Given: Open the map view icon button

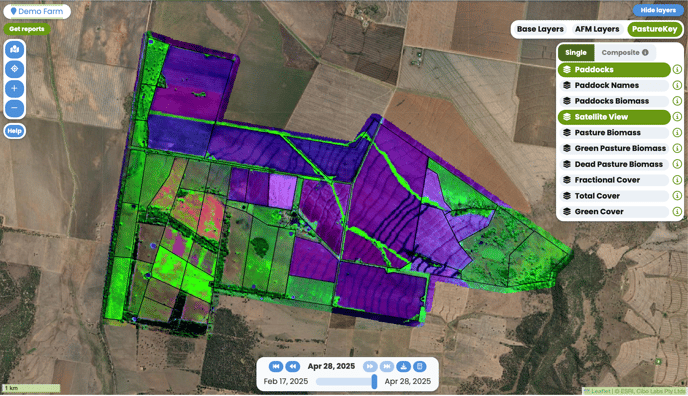Looking at the screenshot, I should [14, 49].
